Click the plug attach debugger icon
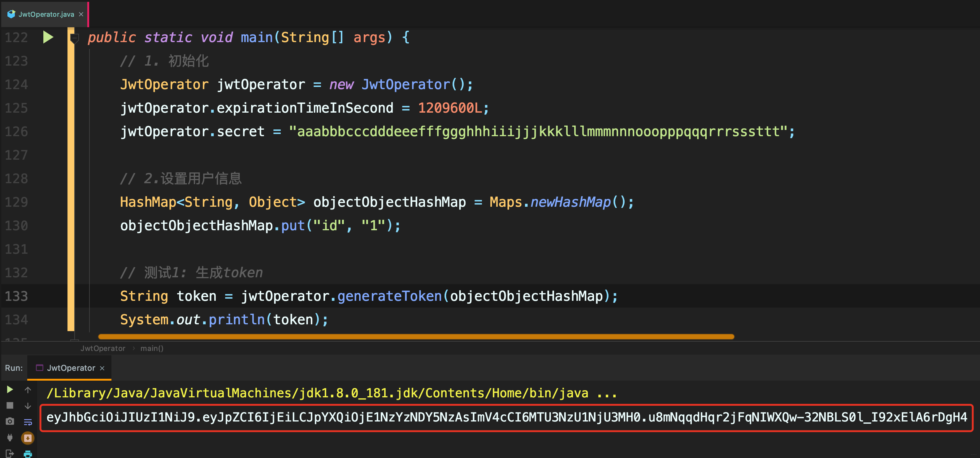The image size is (980, 458). pos(10,438)
